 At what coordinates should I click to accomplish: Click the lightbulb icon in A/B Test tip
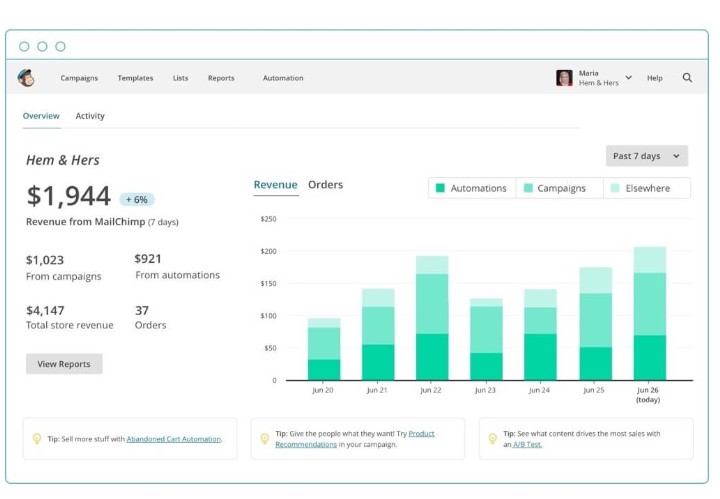pyautogui.click(x=492, y=439)
